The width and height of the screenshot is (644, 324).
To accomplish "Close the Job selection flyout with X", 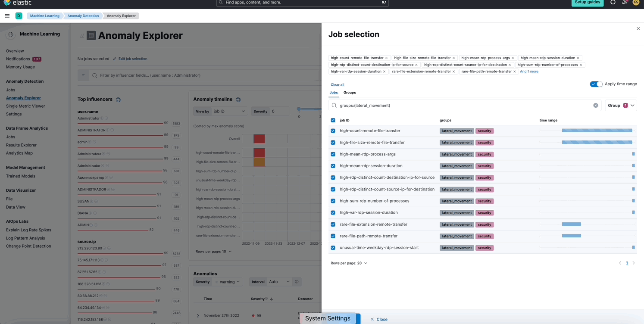I will [638, 29].
